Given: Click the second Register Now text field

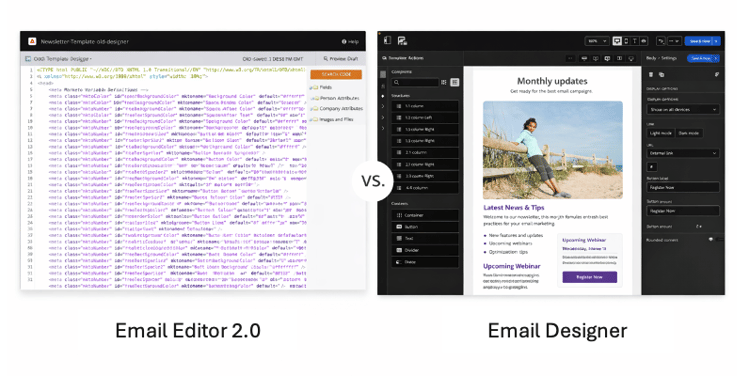Looking at the screenshot, I should click(683, 211).
